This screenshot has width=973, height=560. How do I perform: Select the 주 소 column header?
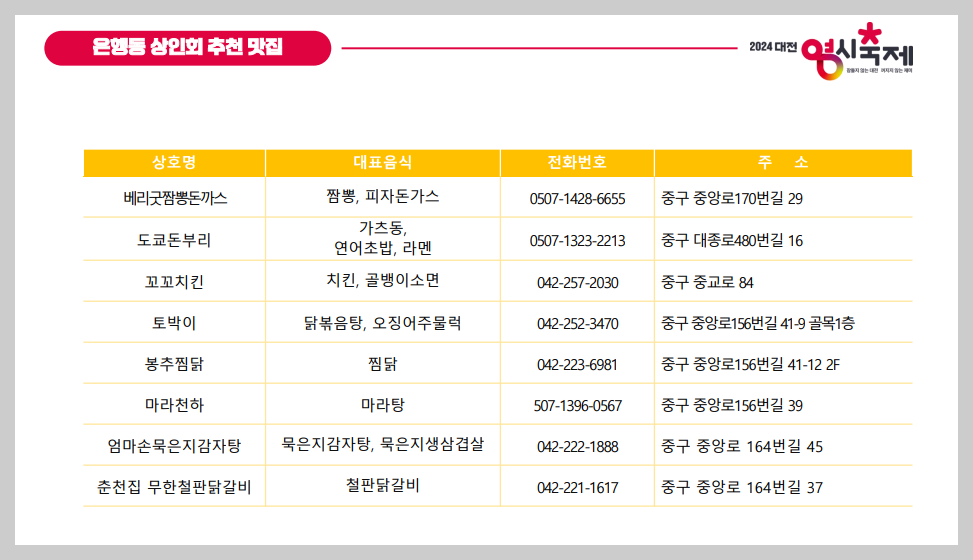tap(783, 163)
